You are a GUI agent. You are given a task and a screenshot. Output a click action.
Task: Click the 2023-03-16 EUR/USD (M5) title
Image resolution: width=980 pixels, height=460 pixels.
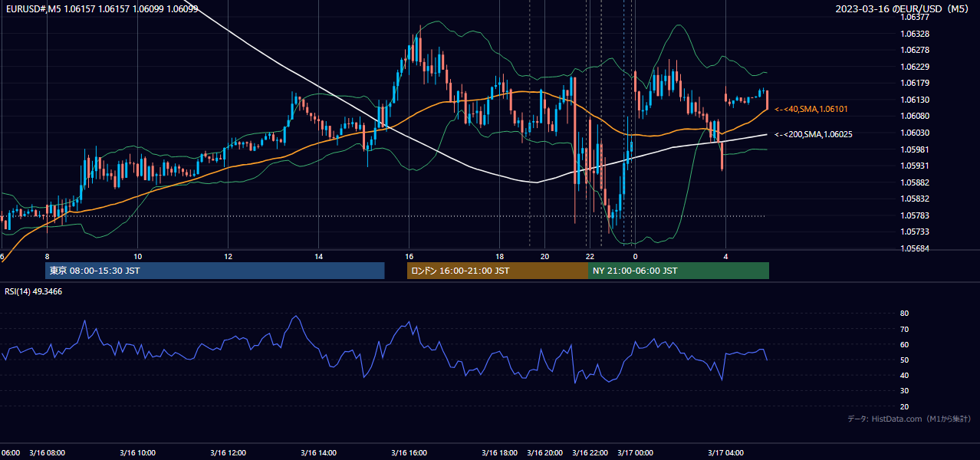pyautogui.click(x=902, y=9)
